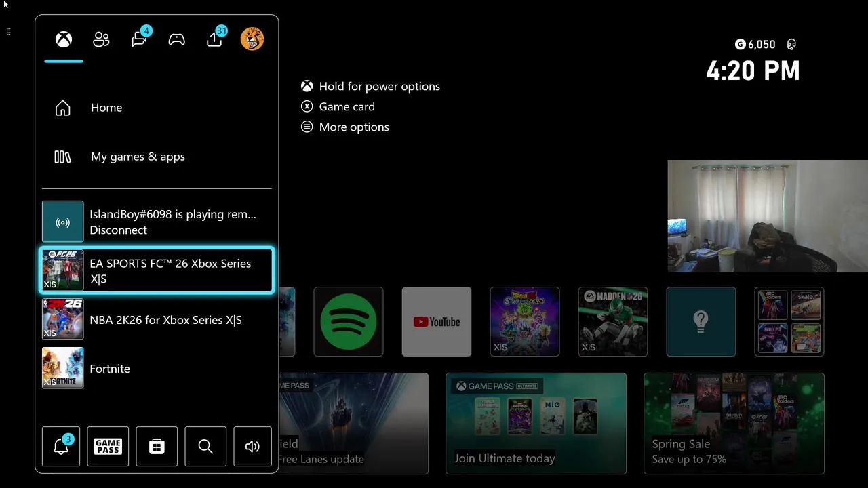Open notifications bell with badge 3

pyautogui.click(x=61, y=446)
